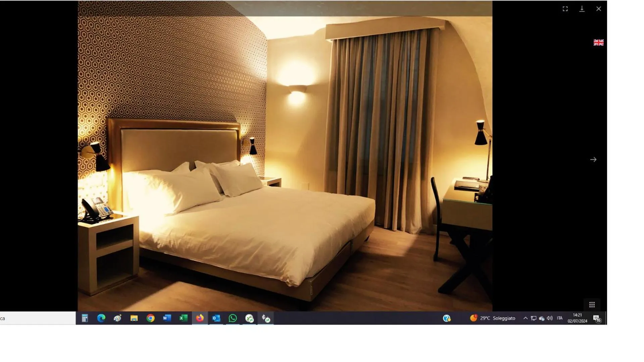
Task: Open the gallery thumbnail grid view
Action: pyautogui.click(x=592, y=304)
